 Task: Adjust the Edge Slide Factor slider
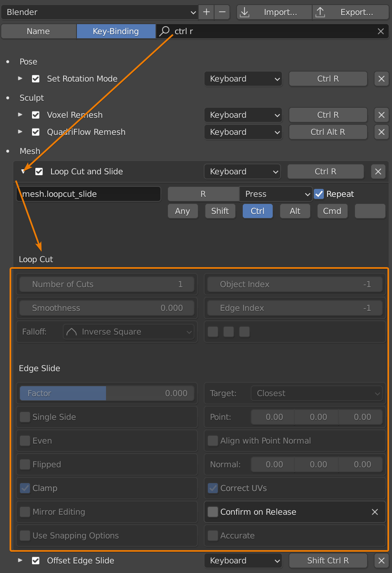[x=106, y=393]
